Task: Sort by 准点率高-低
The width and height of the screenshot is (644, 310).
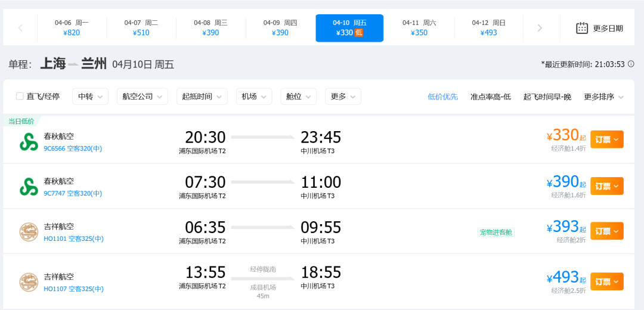Action: click(490, 97)
